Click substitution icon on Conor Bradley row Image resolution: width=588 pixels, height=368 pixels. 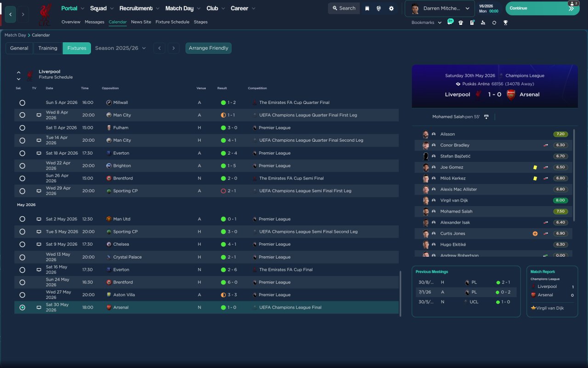[546, 145]
